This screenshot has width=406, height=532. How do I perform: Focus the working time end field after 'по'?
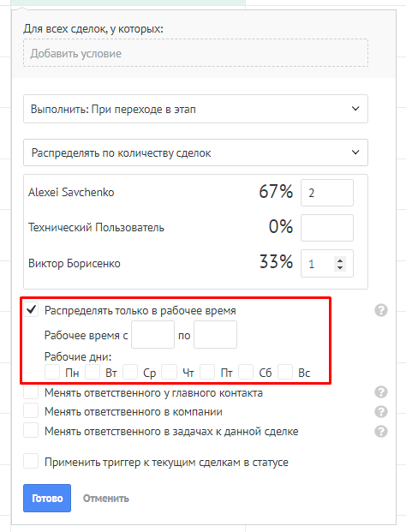tap(215, 335)
